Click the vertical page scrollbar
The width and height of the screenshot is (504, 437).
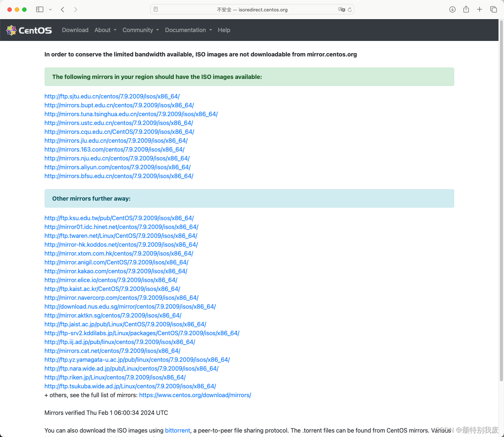pyautogui.click(x=501, y=201)
